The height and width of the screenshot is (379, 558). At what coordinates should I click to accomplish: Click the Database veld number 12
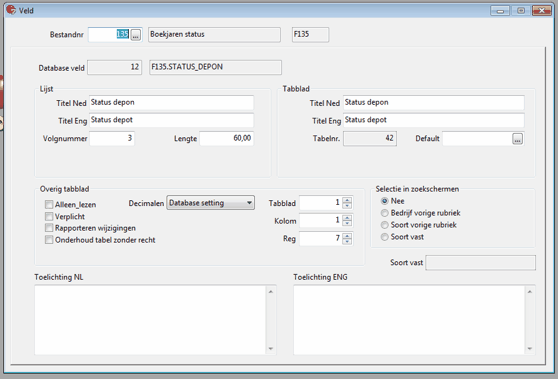(115, 67)
